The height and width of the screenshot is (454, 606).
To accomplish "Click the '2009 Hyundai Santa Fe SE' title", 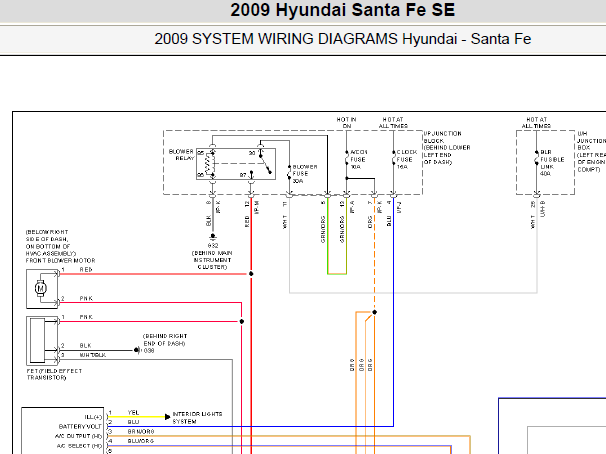I will click(342, 10).
